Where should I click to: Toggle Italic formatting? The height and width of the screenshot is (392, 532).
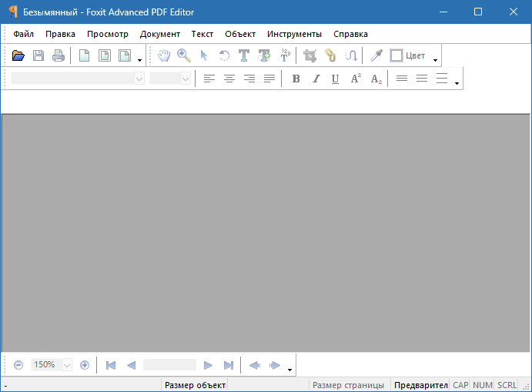pos(316,79)
